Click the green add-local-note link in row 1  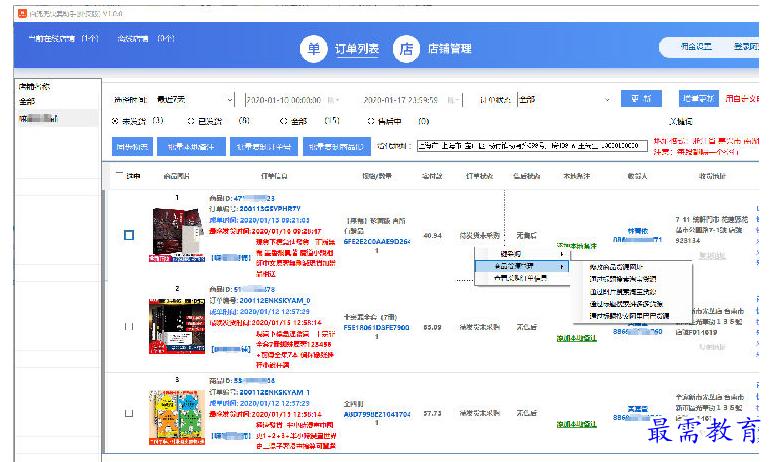(577, 246)
